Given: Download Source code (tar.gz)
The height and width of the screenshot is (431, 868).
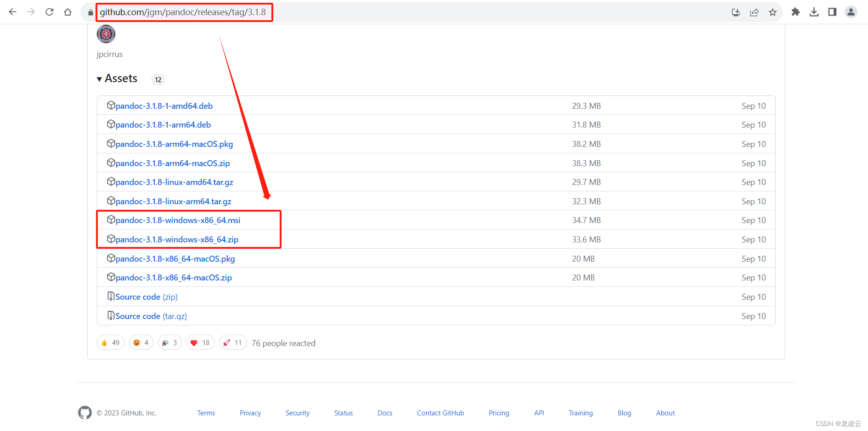Looking at the screenshot, I should (x=151, y=316).
